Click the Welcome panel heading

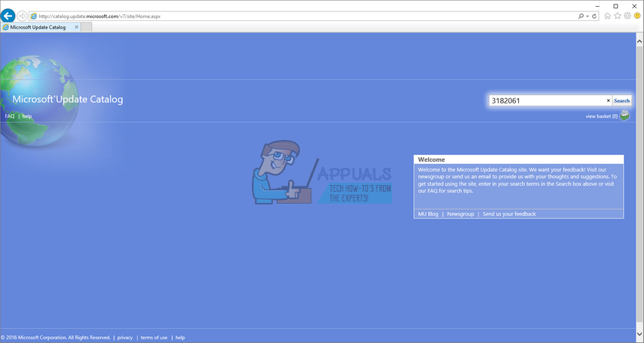pyautogui.click(x=431, y=160)
